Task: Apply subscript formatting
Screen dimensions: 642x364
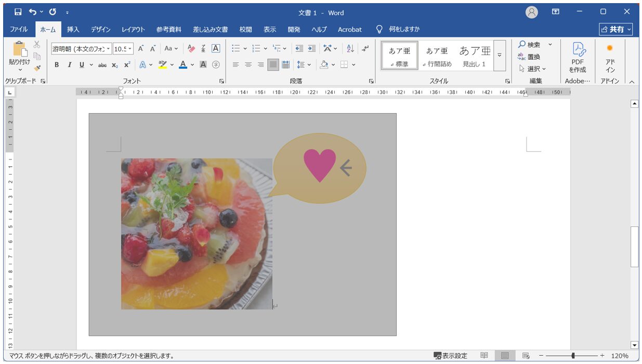Action: pos(115,65)
